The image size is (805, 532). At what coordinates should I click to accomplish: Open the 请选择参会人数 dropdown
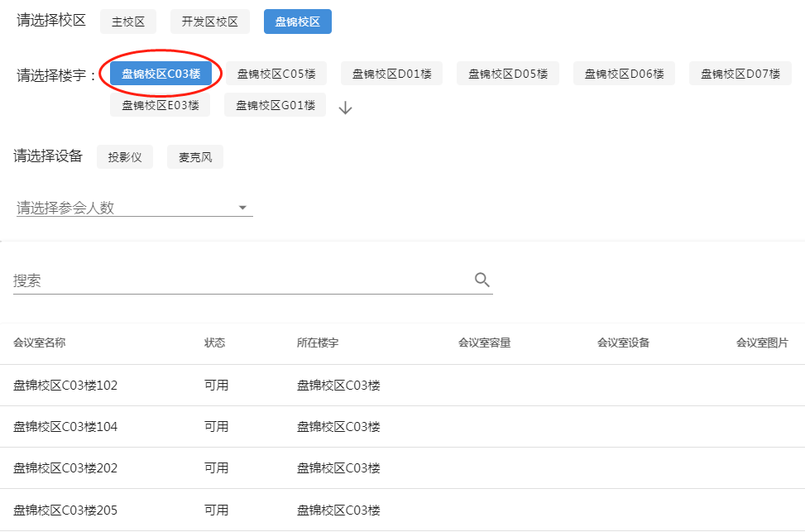pos(134,208)
